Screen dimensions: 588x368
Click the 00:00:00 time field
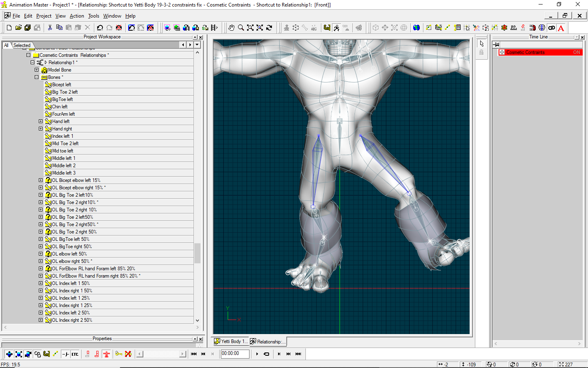pyautogui.click(x=235, y=354)
